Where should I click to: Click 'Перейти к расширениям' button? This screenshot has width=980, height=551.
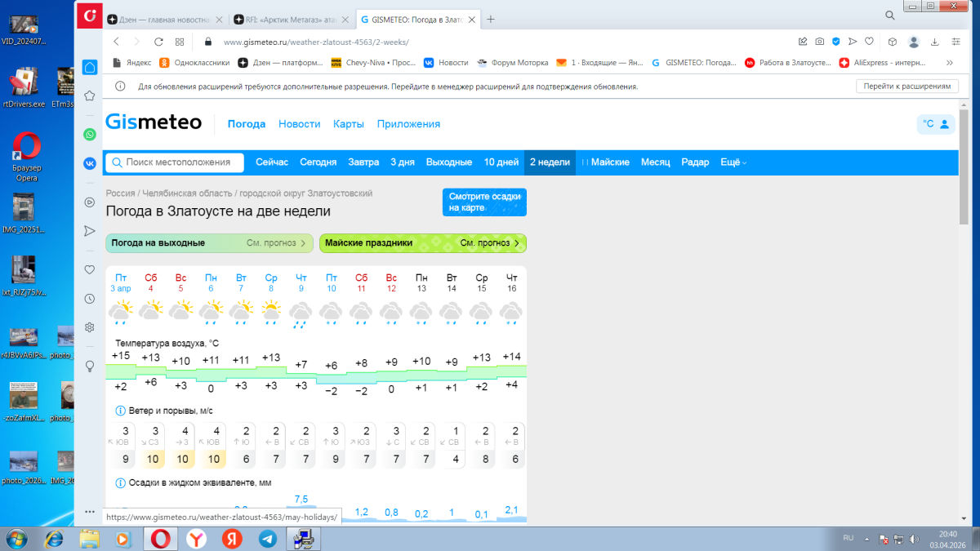click(906, 87)
